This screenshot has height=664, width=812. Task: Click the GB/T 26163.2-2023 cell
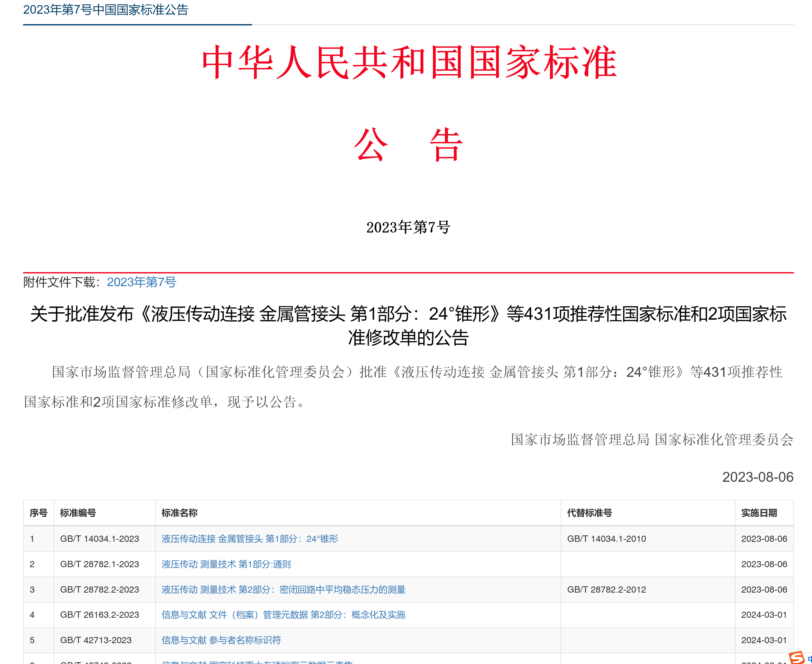pos(99,615)
